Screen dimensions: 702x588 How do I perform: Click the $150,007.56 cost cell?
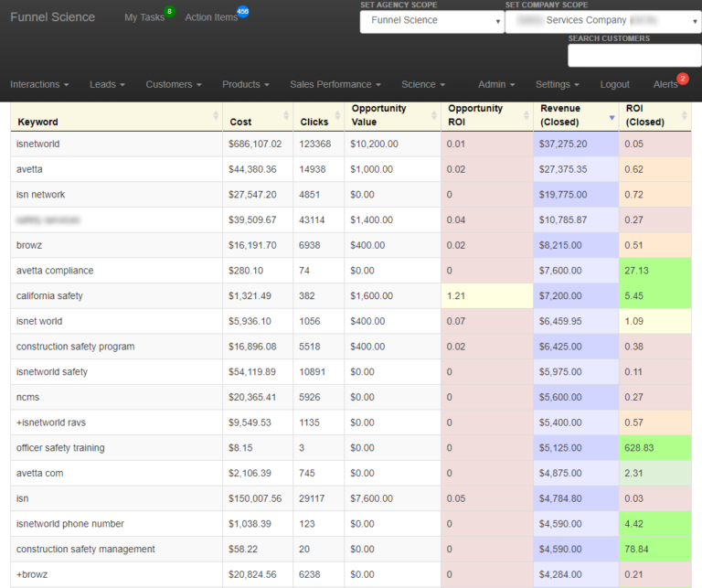(x=258, y=498)
